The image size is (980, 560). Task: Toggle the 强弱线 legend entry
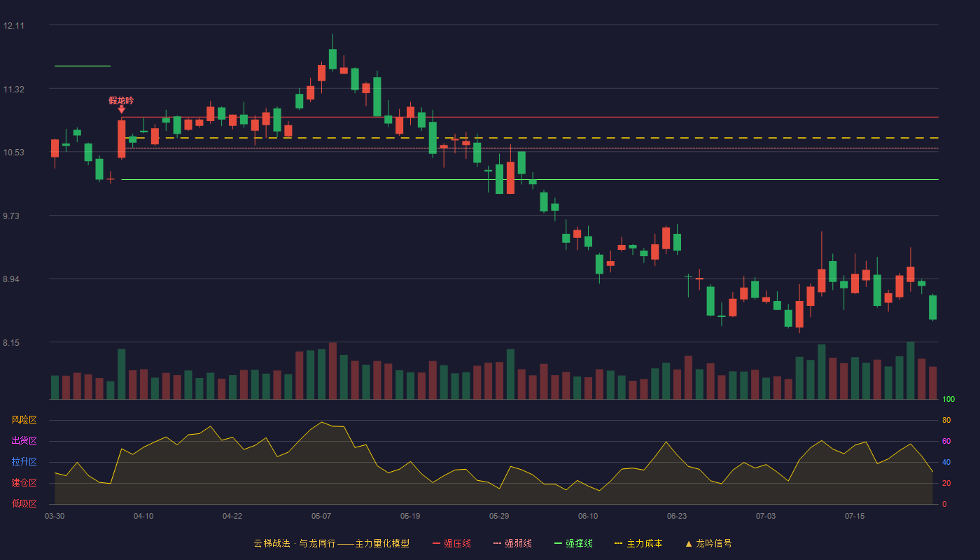pyautogui.click(x=512, y=543)
